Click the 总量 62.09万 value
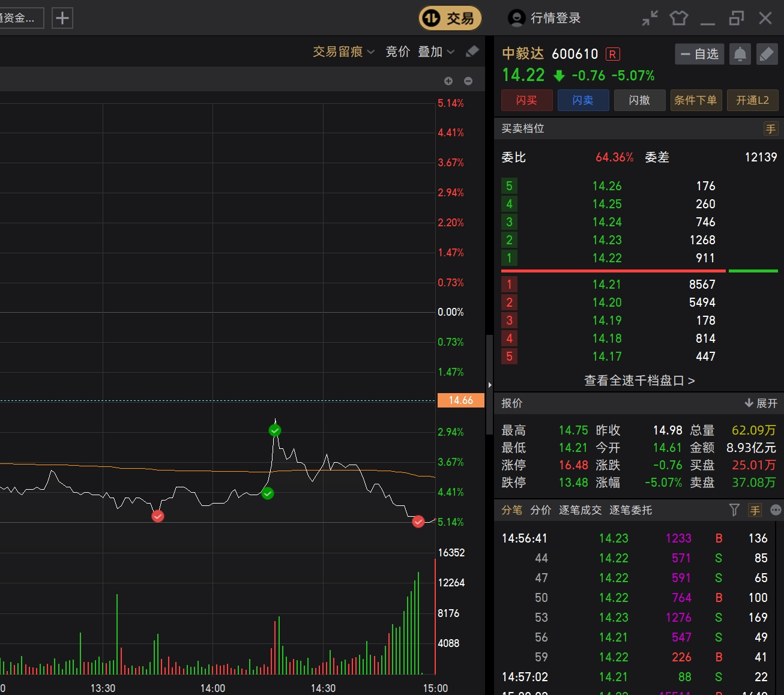The height and width of the screenshot is (695, 784). coord(754,430)
